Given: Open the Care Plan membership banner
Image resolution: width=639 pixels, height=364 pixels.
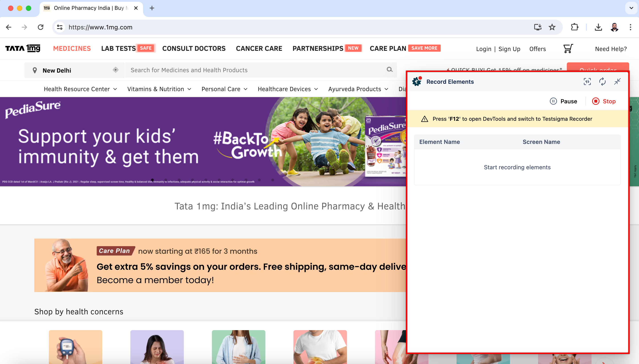Looking at the screenshot, I should [x=220, y=265].
